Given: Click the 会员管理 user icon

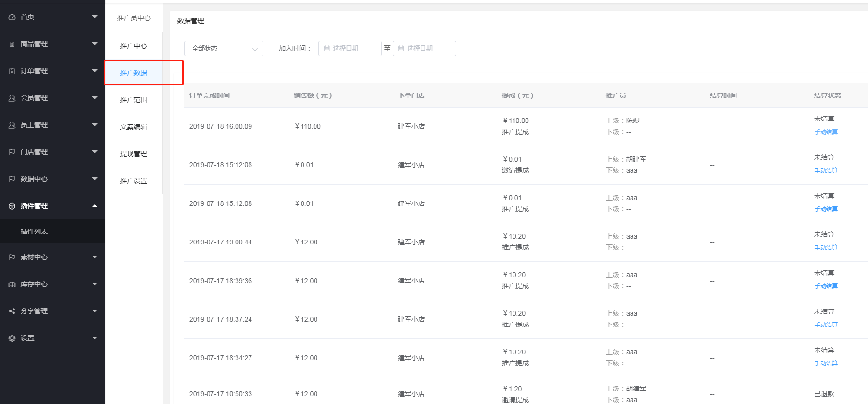Looking at the screenshot, I should (12, 98).
